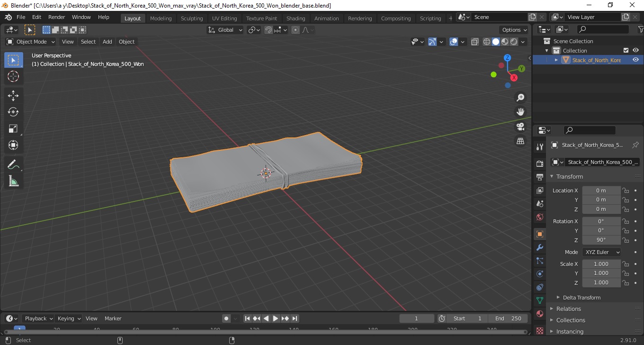Toggle the camera view icon

pos(520,127)
